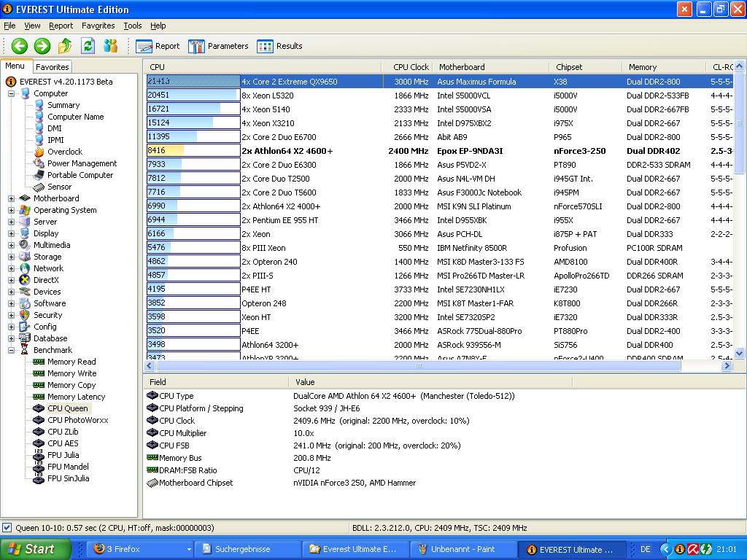Expand the Software tree node
The width and height of the screenshot is (747, 560).
[x=11, y=304]
